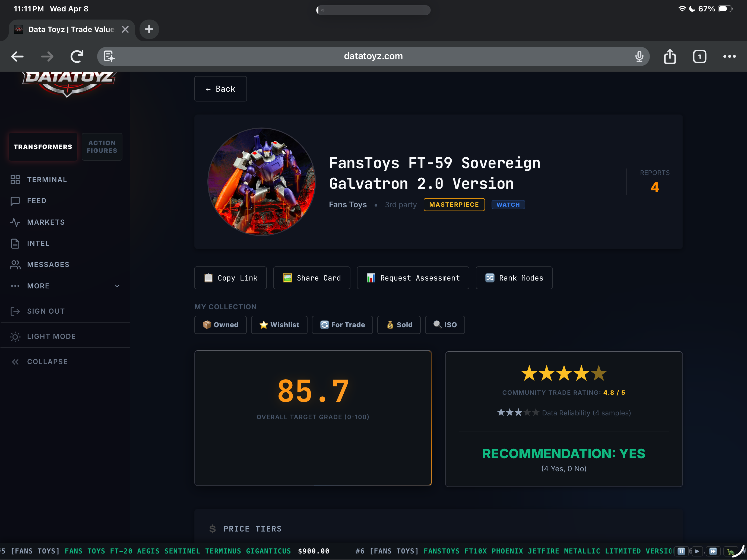Click the three-dot icon beside MORE in the sidebar

tap(15, 286)
